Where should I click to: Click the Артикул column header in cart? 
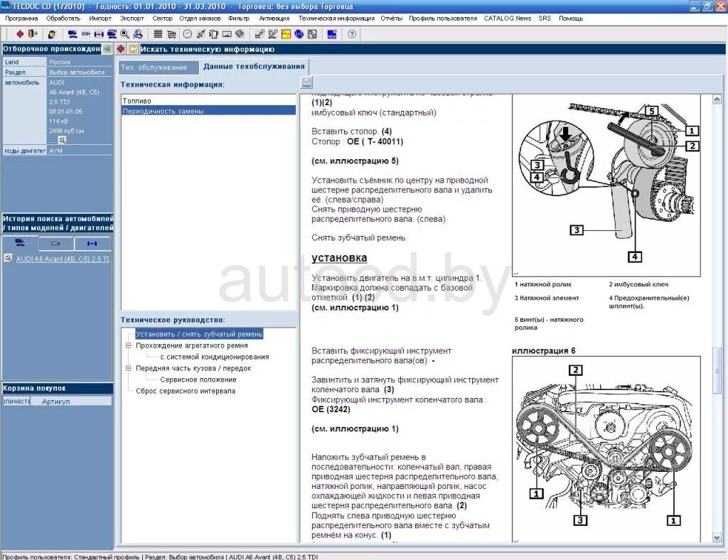tap(70, 402)
